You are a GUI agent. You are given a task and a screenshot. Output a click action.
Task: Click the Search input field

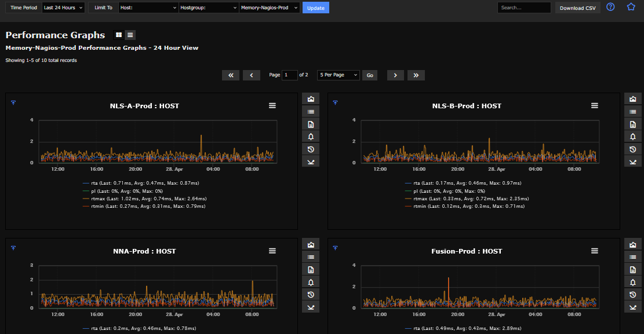coord(524,8)
